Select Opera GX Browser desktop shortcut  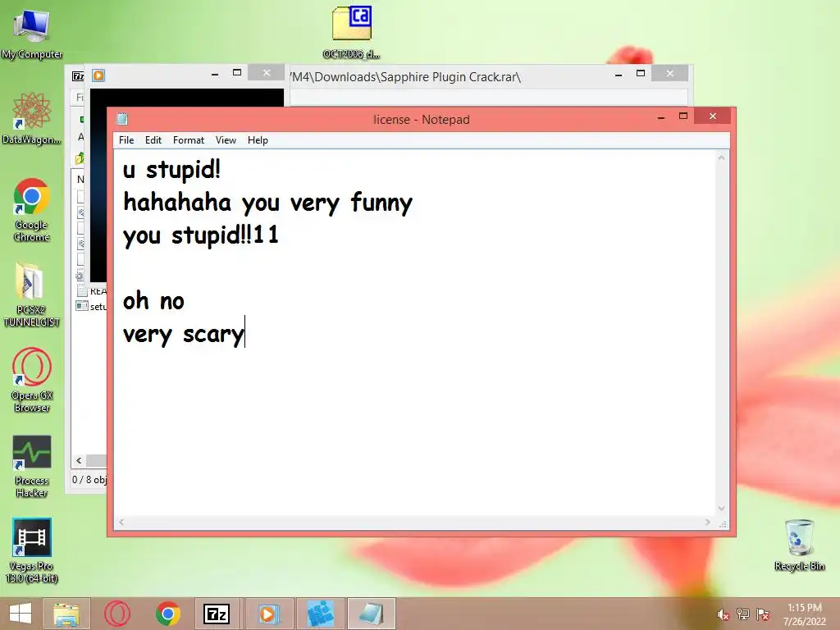(x=32, y=379)
